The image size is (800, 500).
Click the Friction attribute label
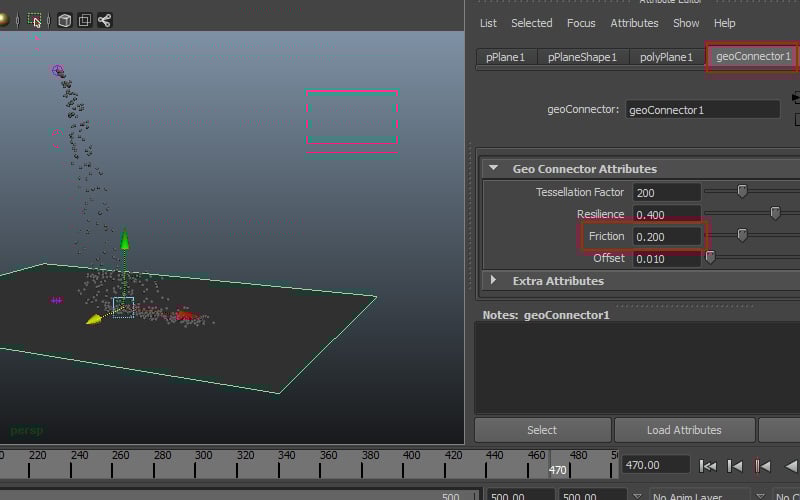[x=606, y=236]
